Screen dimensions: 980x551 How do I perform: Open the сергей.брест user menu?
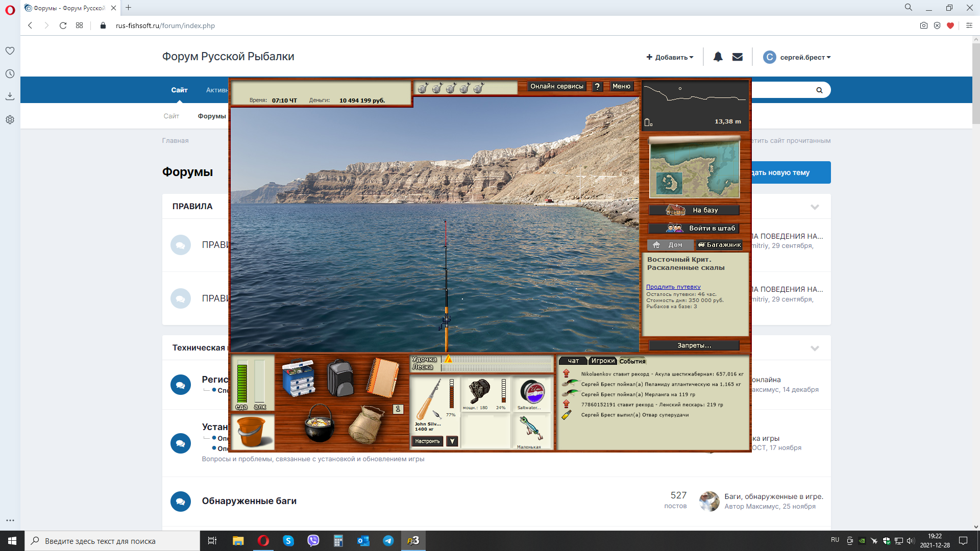point(797,57)
